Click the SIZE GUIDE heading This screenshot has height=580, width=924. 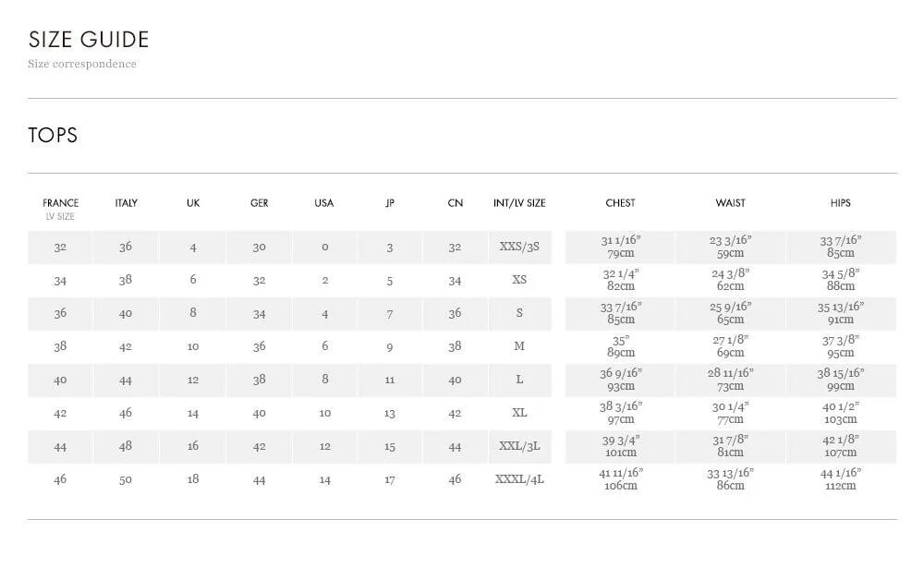89,40
